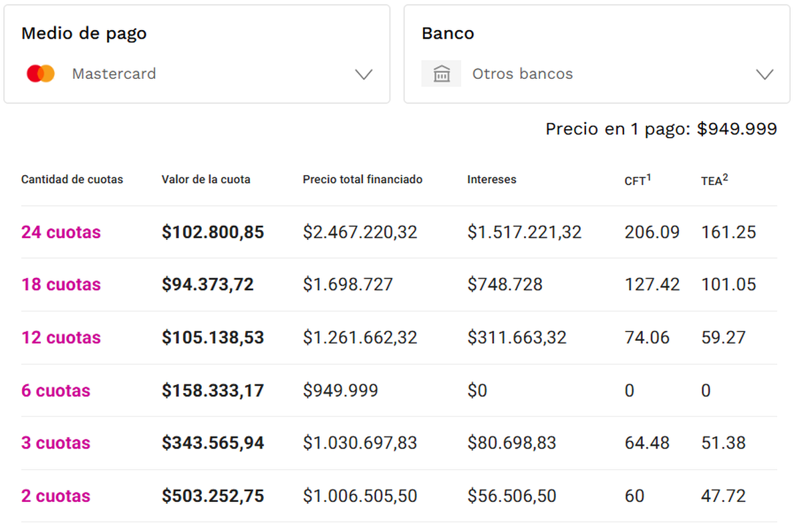Open the Otros bancos selector
The image size is (802, 532).
[x=597, y=74]
